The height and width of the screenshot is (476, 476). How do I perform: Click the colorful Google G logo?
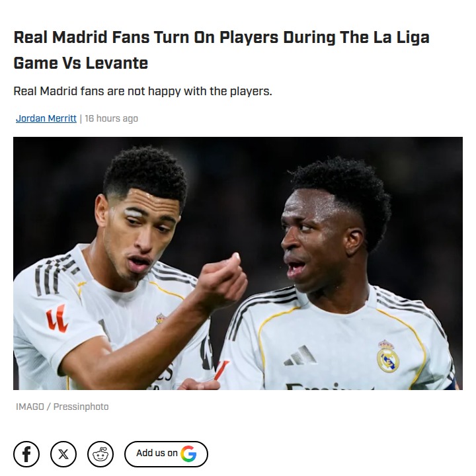188,454
